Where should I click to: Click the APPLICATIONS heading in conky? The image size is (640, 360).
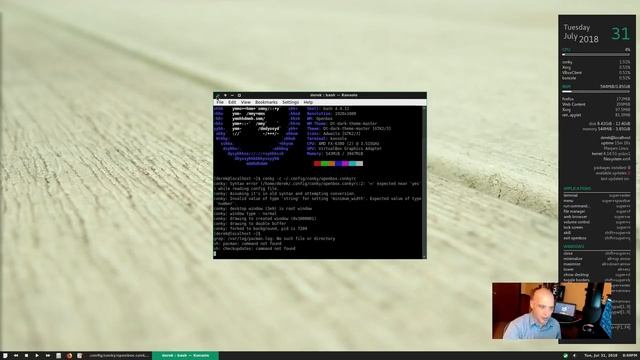click(x=577, y=189)
